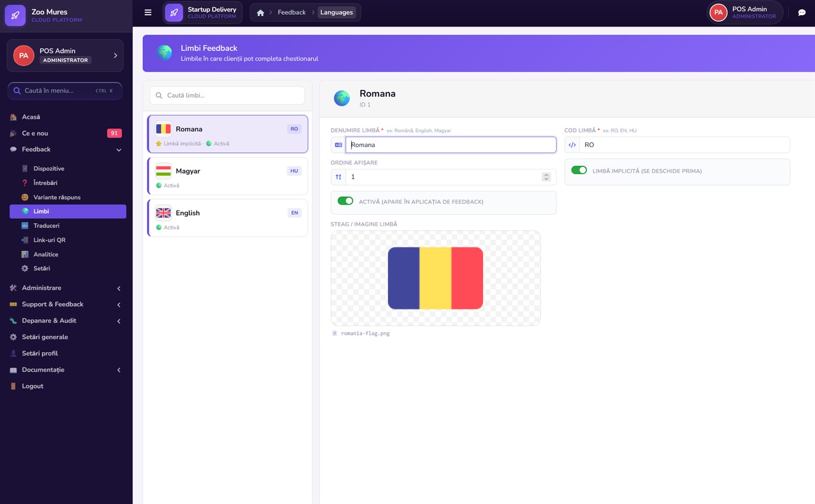Click the Setări generale gear icon
815x504 pixels.
click(x=13, y=337)
